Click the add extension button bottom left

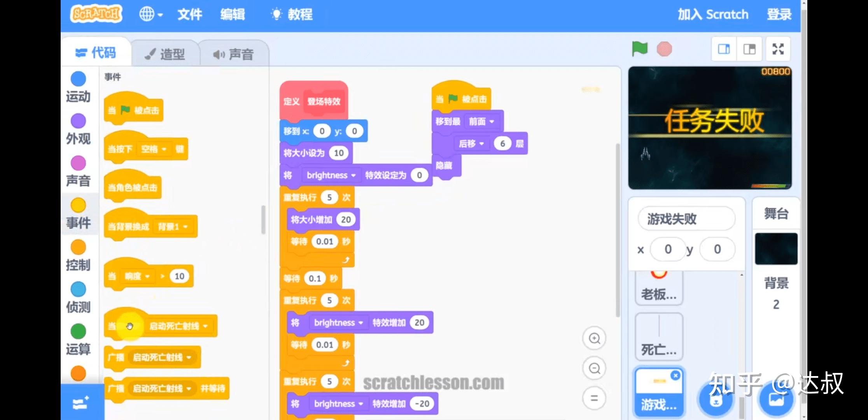pos(81,403)
